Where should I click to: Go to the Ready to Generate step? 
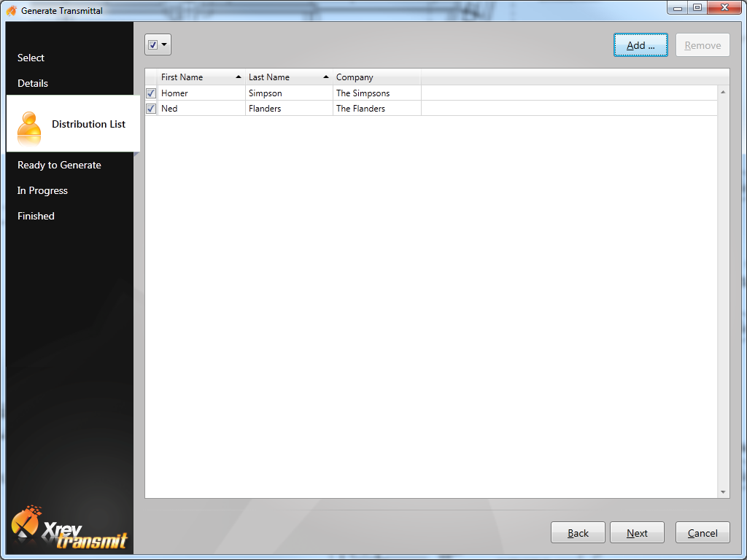[59, 166]
